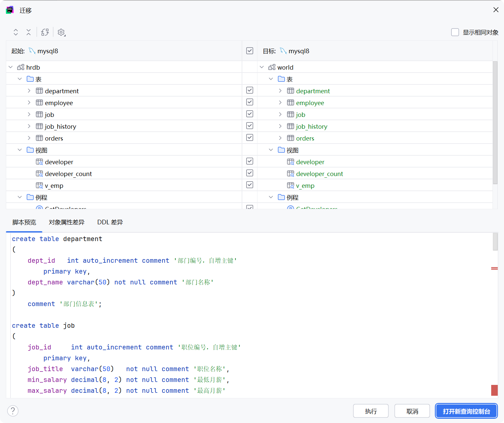504x423 pixels.
Task: Click the source 视图 folder icon
Action: click(30, 150)
